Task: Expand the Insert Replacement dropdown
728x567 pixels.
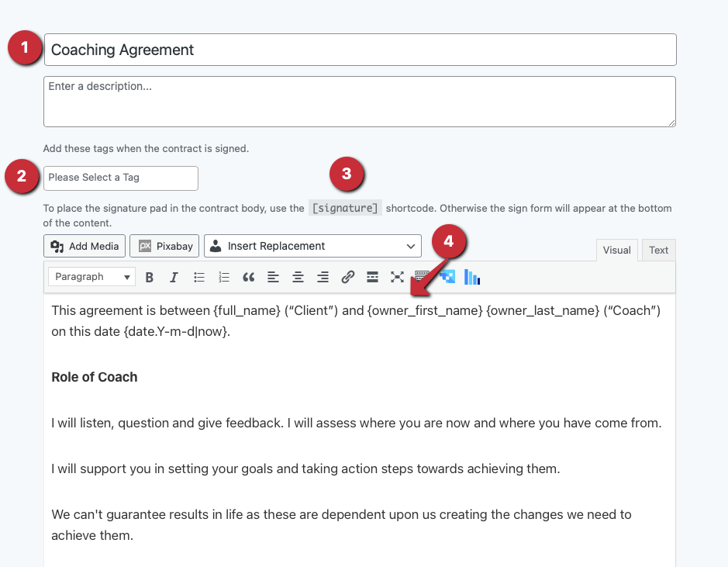Action: click(312, 246)
